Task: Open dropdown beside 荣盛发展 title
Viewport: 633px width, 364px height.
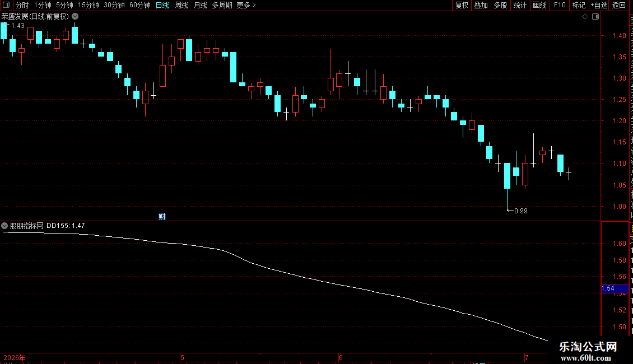Action: tap(75, 17)
